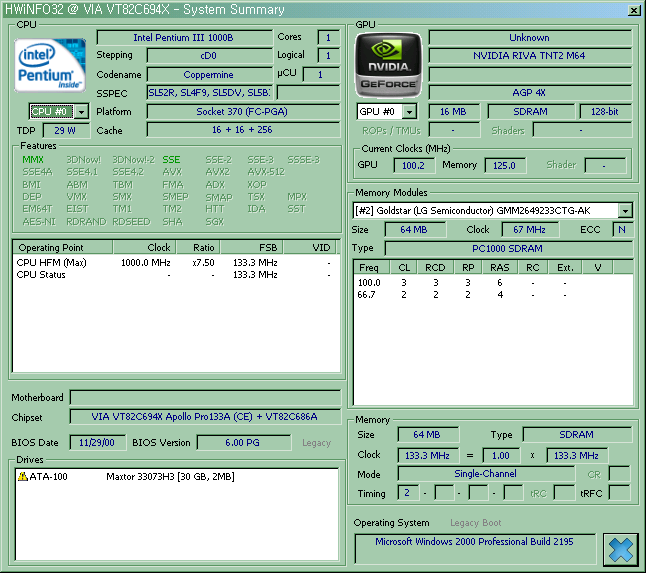Click the Intel Pentium III 1000B name field
646x573 pixels.
pyautogui.click(x=184, y=37)
